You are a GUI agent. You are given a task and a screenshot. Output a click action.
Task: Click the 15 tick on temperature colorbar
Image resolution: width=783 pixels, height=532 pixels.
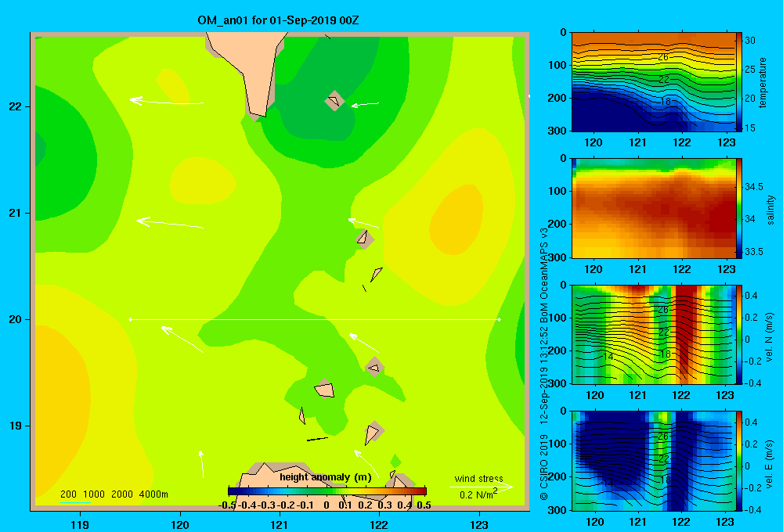pyautogui.click(x=750, y=128)
